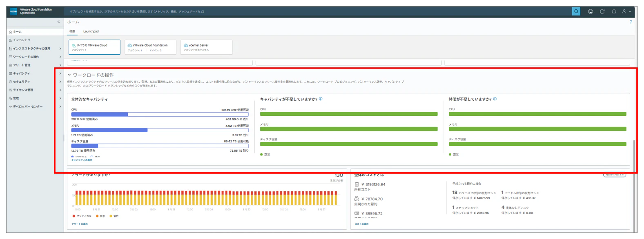Expand キャパシティ sidebar chevron
644x239 pixels.
pyautogui.click(x=60, y=73)
